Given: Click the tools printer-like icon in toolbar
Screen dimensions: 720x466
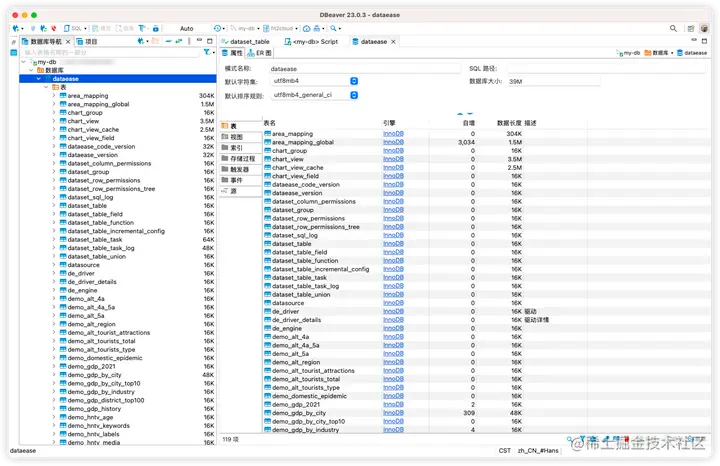Looking at the screenshot, I should (317, 28).
